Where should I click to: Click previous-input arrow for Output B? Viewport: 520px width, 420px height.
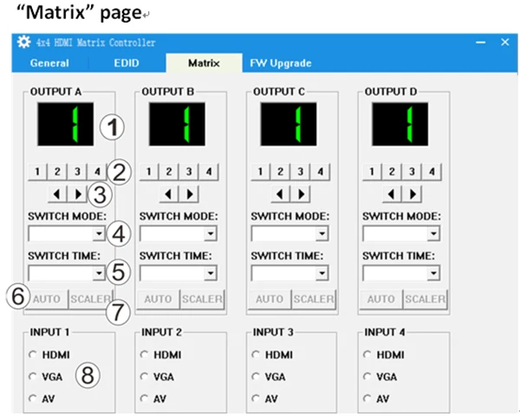pyautogui.click(x=169, y=194)
